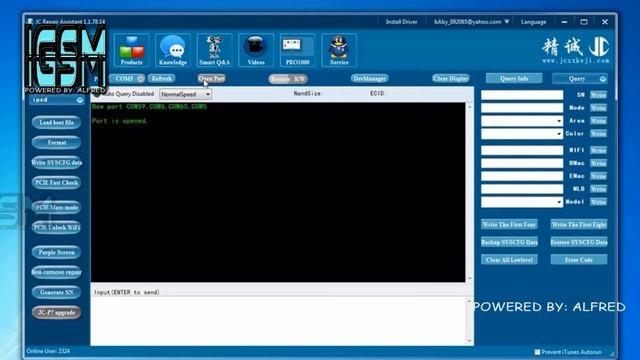Screen dimensions: 640x360
Task: Click the Online User status text
Action: pos(48,351)
